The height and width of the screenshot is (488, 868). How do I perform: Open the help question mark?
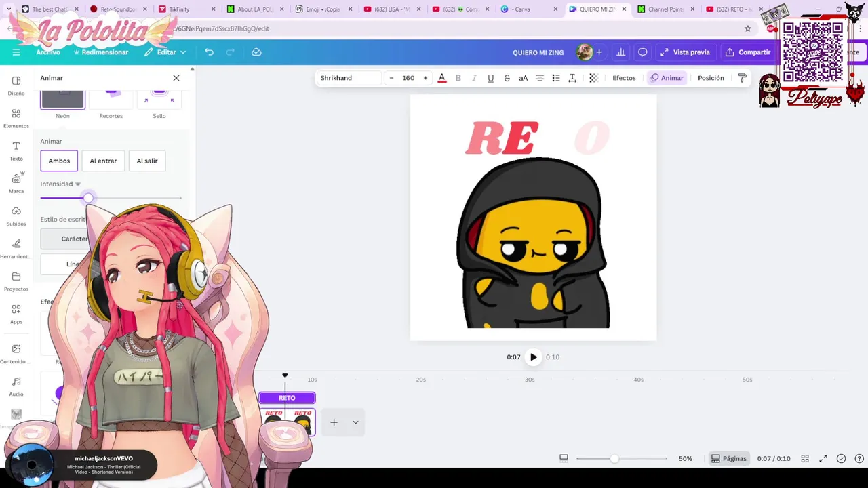[859, 459]
